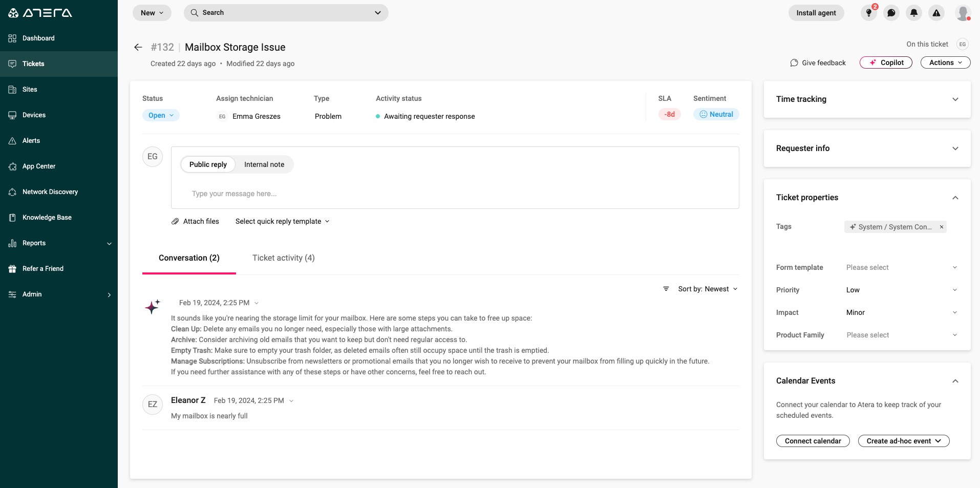980x488 pixels.
Task: Collapse the Calendar Events panel
Action: [x=955, y=381]
